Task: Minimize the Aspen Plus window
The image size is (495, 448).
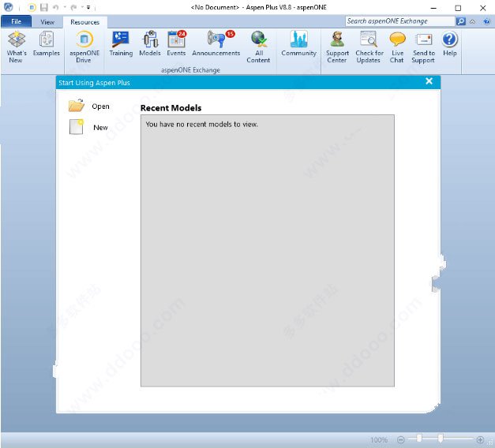Action: (433, 8)
